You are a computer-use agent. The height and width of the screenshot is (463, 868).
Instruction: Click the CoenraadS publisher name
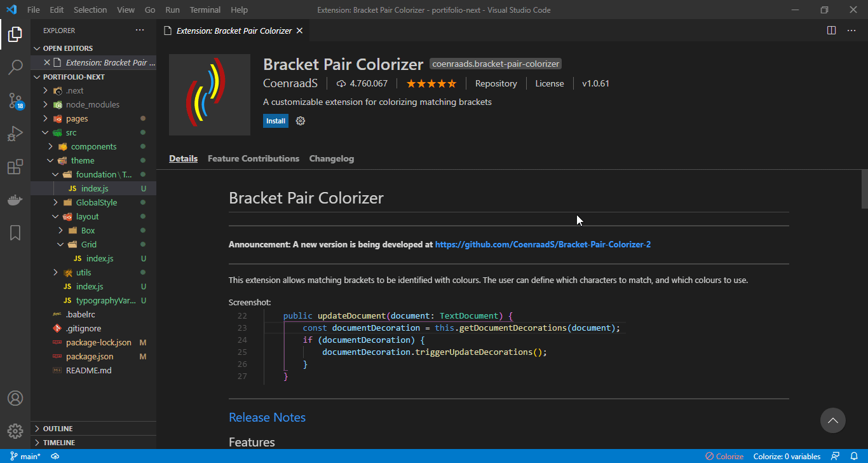coord(290,83)
